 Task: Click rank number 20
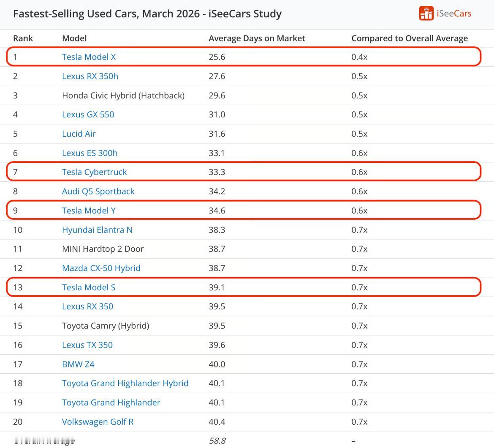tap(18, 422)
